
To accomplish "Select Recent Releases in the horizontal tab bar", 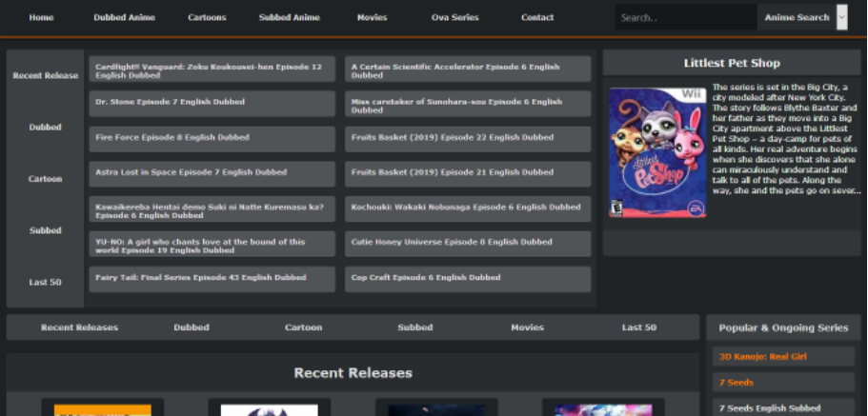I will (79, 327).
